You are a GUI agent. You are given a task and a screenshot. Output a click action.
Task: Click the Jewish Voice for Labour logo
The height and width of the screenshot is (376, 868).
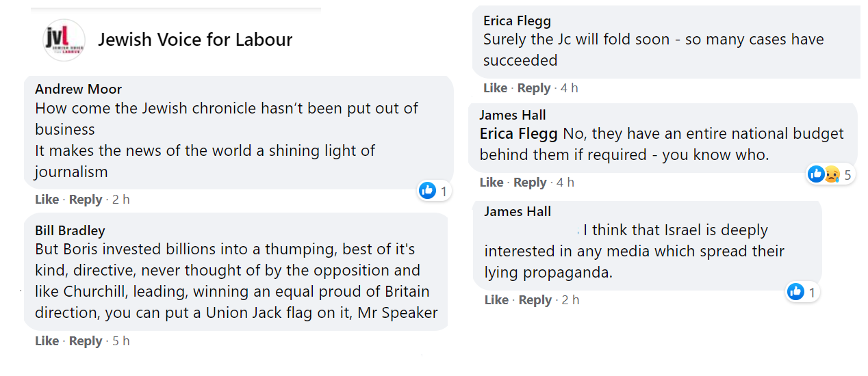64,40
